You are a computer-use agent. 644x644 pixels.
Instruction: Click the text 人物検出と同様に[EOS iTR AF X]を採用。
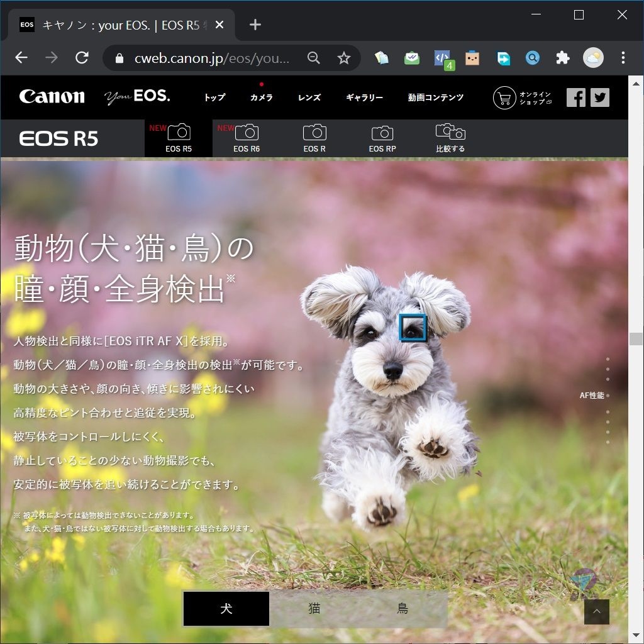point(121,341)
